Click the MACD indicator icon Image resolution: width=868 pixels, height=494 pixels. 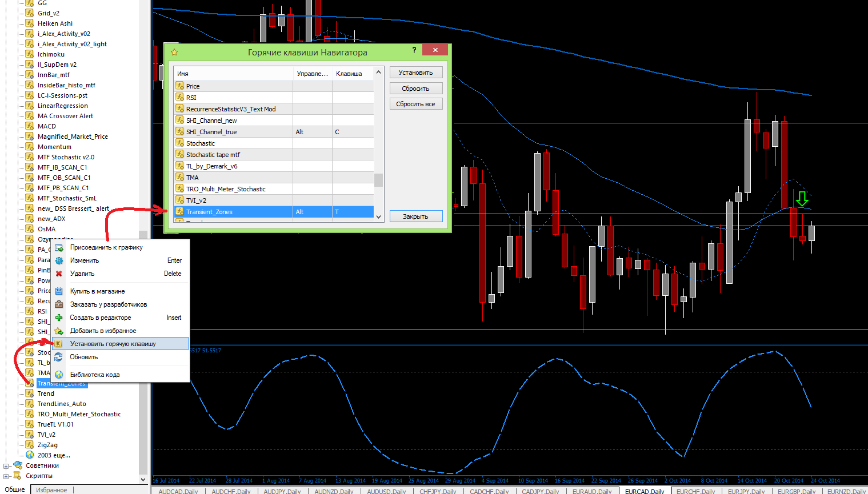point(30,126)
